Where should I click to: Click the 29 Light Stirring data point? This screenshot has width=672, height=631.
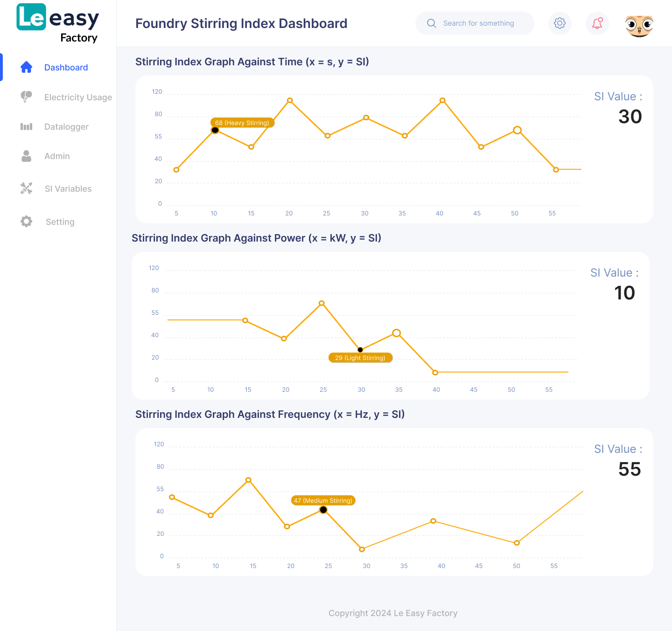pos(360,350)
